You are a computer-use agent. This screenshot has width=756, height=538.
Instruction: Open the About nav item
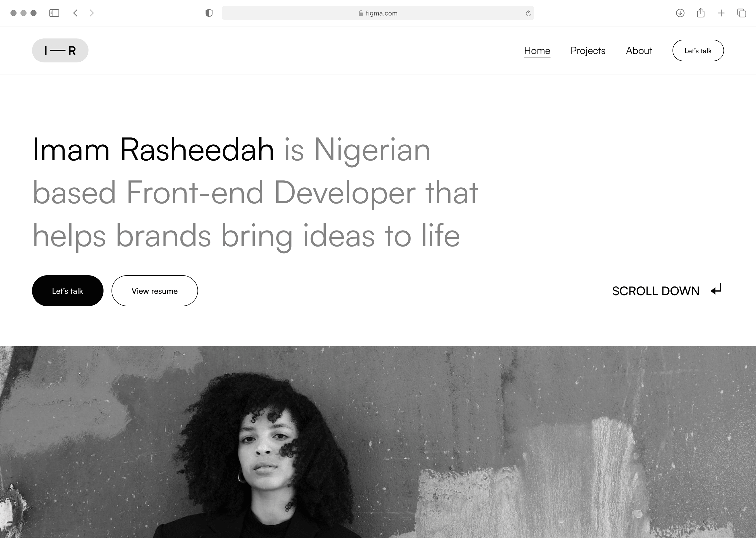click(x=639, y=51)
